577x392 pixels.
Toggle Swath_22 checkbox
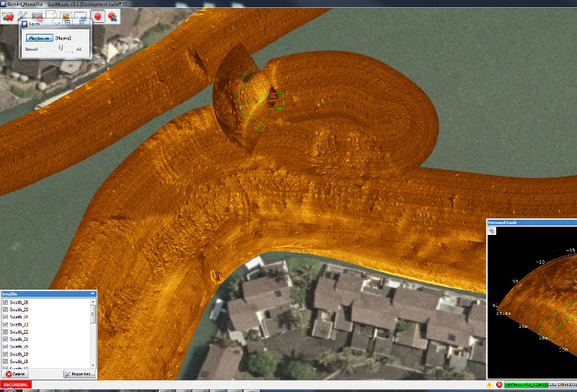[x=5, y=331]
